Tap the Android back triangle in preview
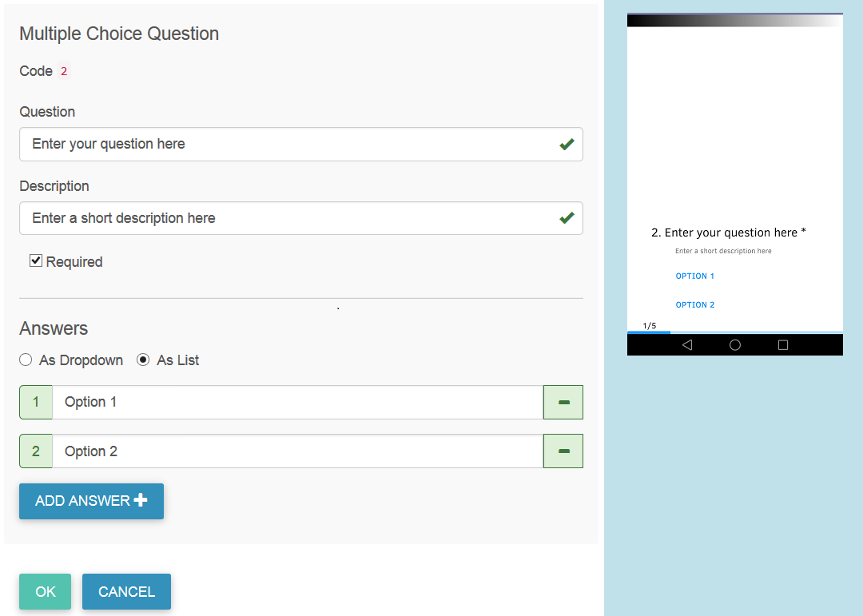This screenshot has width=863, height=616. click(687, 345)
